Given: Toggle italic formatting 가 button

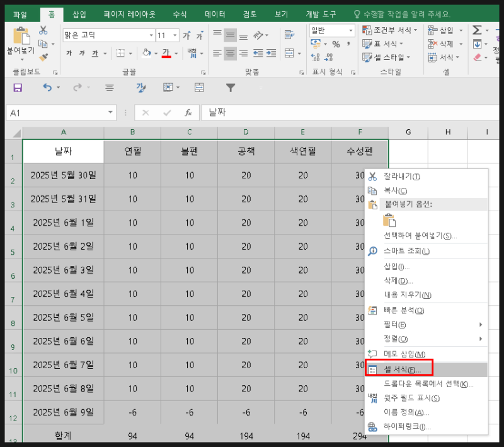Looking at the screenshot, I should 82,53.
